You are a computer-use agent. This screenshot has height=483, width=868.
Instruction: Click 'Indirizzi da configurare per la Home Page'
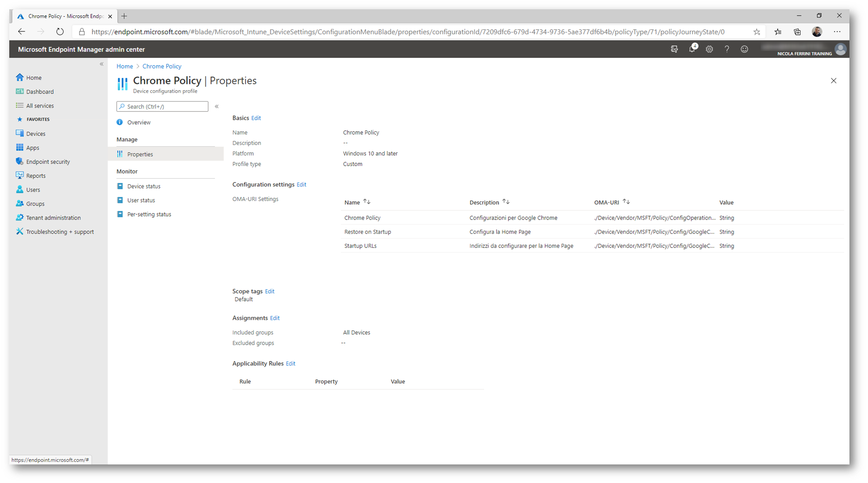pyautogui.click(x=521, y=246)
